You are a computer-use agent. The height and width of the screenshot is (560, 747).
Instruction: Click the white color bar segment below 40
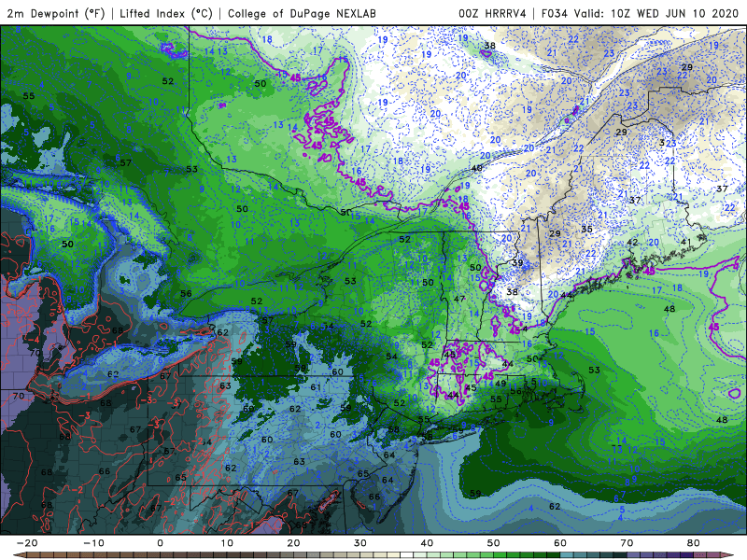pyautogui.click(x=406, y=555)
